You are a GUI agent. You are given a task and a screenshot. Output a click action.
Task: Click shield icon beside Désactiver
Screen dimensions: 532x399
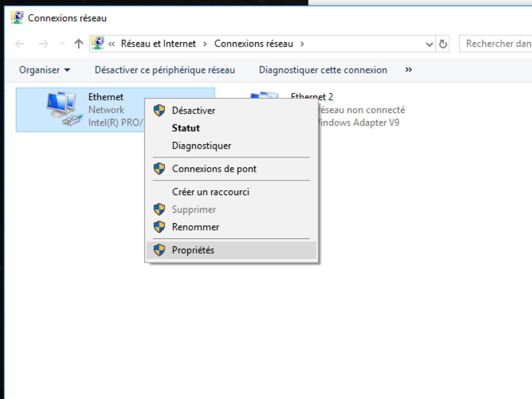(x=159, y=110)
